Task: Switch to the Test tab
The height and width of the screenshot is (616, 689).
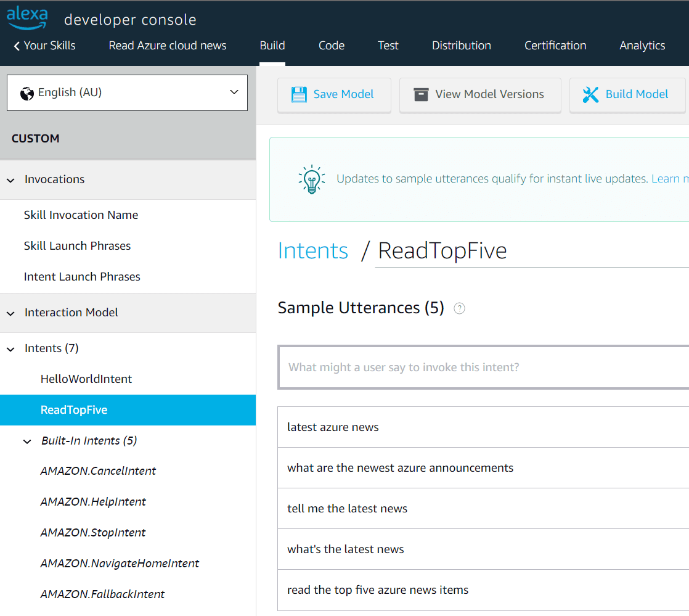Action: 388,46
